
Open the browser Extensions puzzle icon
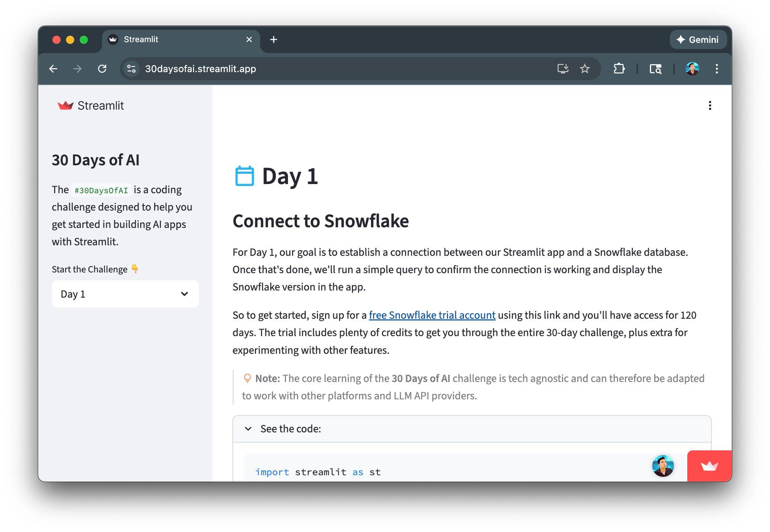pyautogui.click(x=619, y=69)
